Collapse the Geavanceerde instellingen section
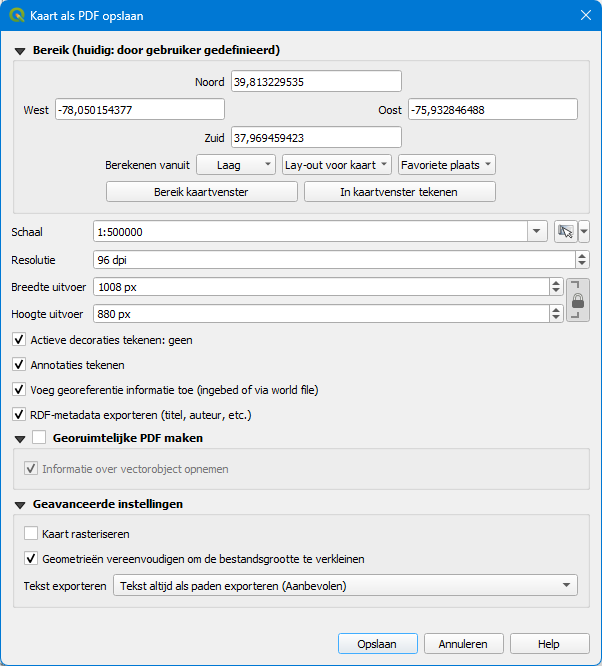Viewport: 602px width, 666px height. coord(20,505)
